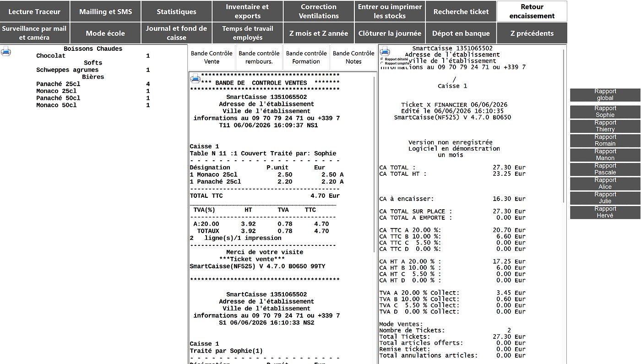Select the Rapport simplifié radio option

(x=382, y=63)
